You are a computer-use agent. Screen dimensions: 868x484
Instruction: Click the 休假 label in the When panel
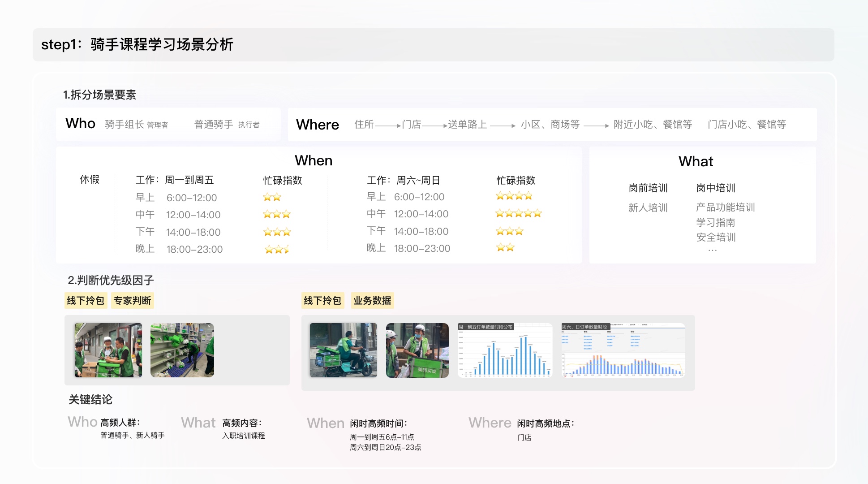pos(90,179)
